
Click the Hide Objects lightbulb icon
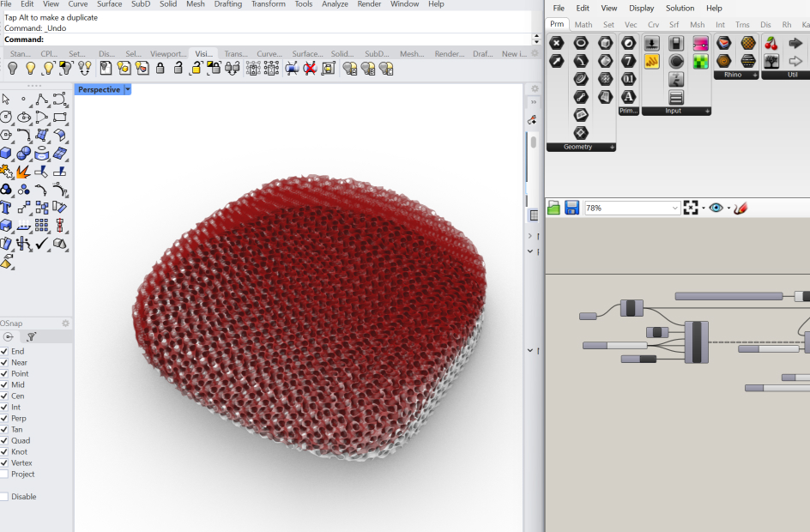[x=13, y=68]
